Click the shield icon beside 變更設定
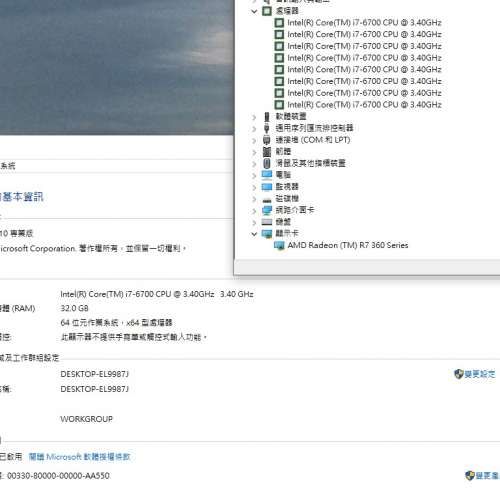500x500 pixels. pyautogui.click(x=459, y=374)
